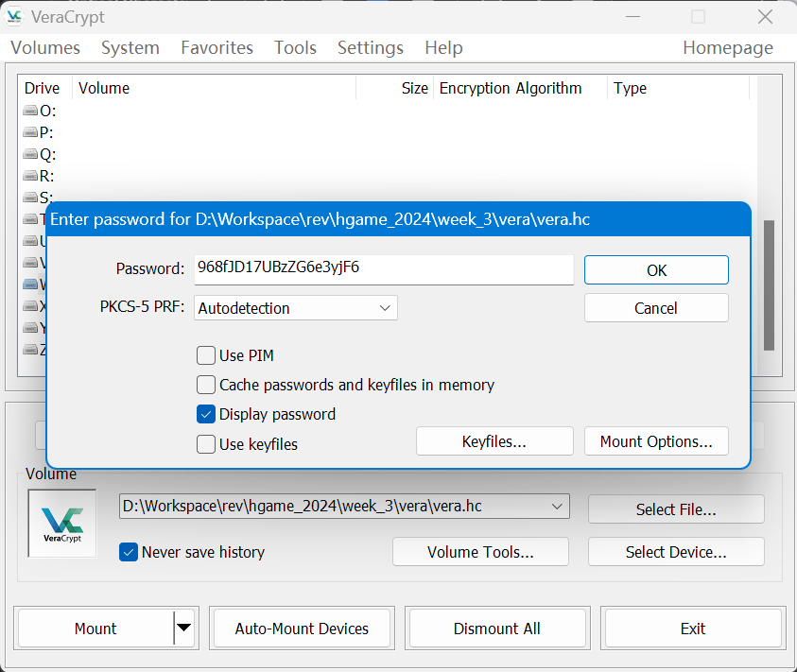Enable the Use PIM checkbox
This screenshot has width=797, height=672.
(206, 355)
